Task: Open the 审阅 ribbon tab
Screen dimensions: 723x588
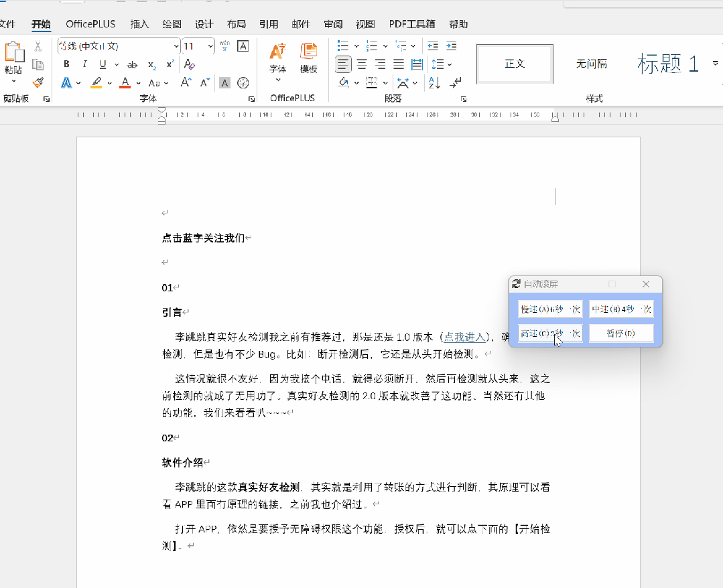Action: [x=333, y=24]
